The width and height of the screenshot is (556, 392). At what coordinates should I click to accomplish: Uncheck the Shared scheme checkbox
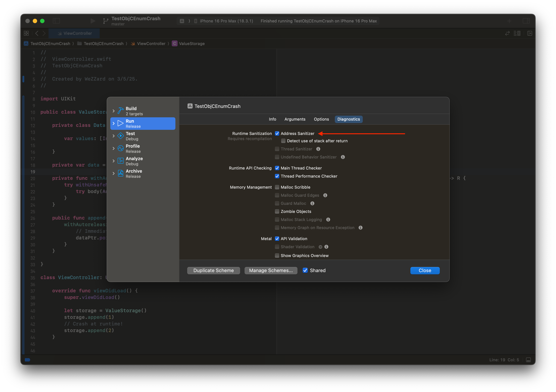(x=305, y=270)
